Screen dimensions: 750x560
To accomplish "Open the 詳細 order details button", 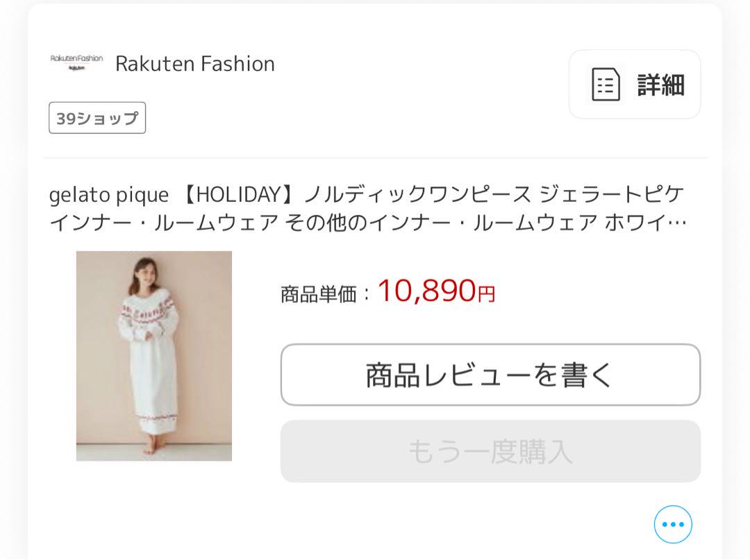I will (635, 84).
